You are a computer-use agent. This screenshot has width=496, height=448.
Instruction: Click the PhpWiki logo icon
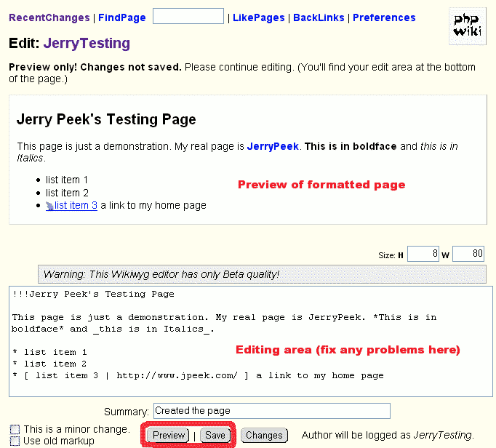(468, 25)
